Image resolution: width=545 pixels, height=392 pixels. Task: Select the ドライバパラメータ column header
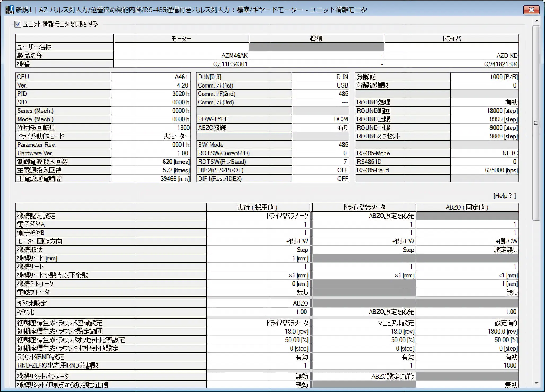tap(364, 207)
